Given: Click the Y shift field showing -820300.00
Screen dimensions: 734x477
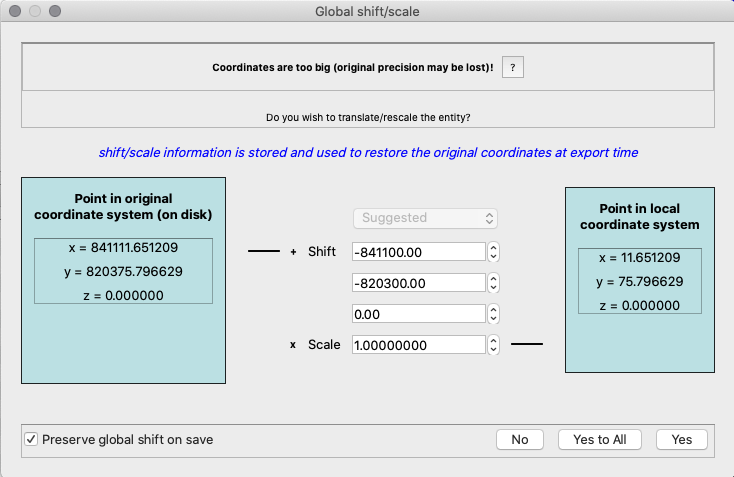Looking at the screenshot, I should point(418,283).
